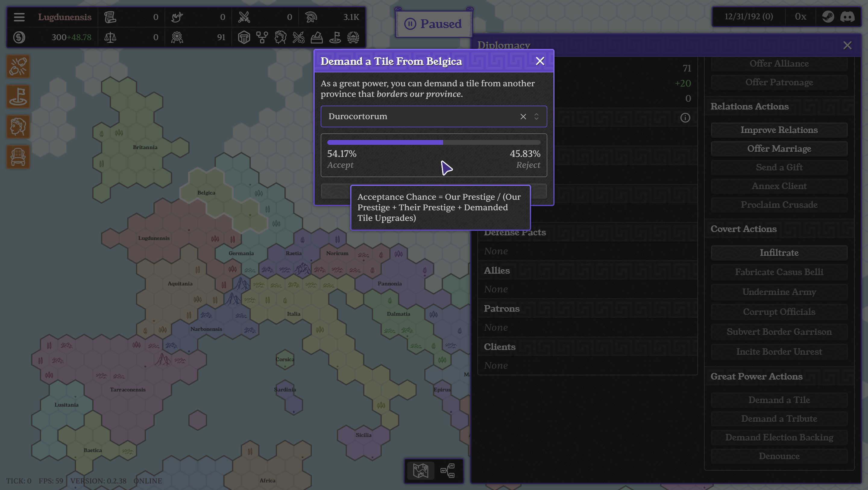Click the flag rally point sidebar icon
Screen dimensions: 868x490
tap(18, 97)
